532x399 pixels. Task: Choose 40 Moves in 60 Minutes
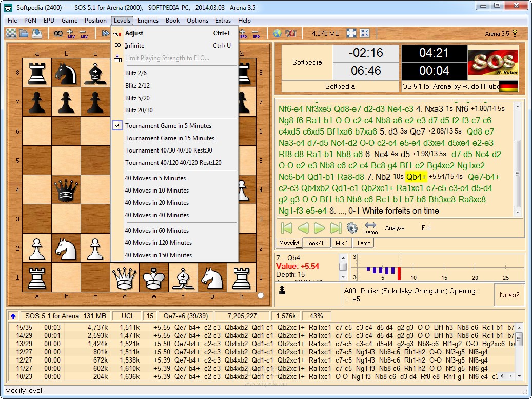pyautogui.click(x=174, y=230)
